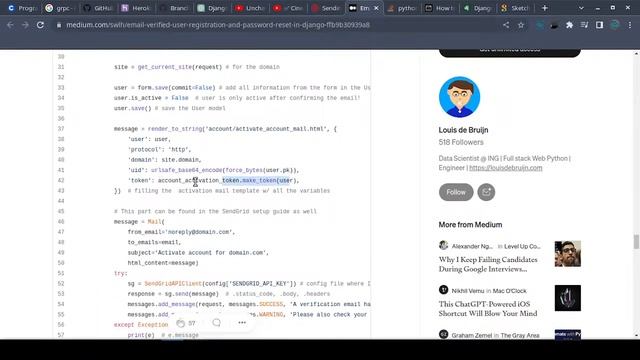
Task: Click Nikhil Vemu's small avatar
Action: coord(443,290)
